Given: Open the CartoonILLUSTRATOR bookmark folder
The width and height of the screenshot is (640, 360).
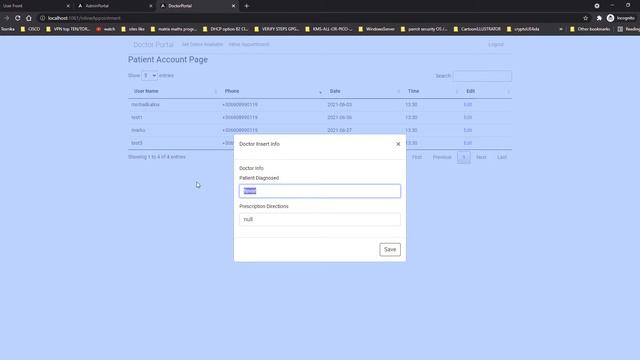Looking at the screenshot, I should pos(477,29).
